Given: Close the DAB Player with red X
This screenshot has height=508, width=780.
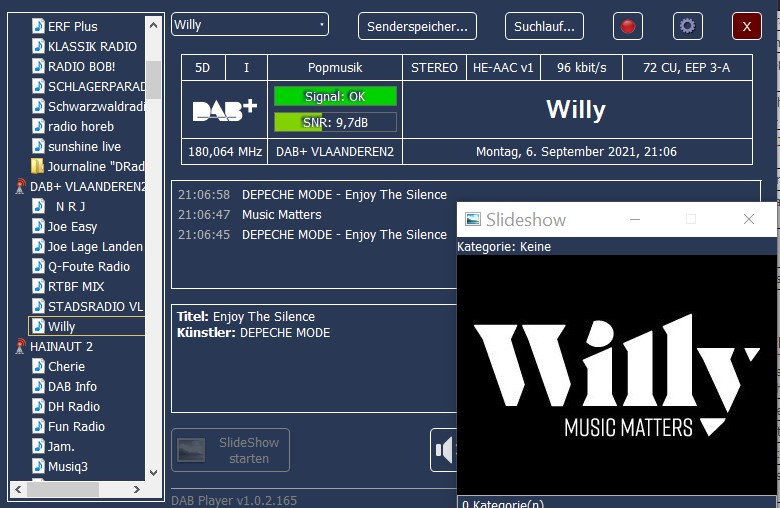Looking at the screenshot, I should 747,26.
